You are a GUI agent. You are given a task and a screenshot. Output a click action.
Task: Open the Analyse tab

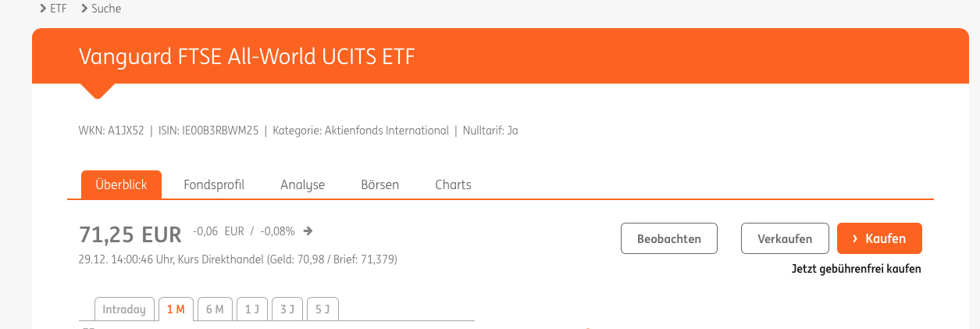pyautogui.click(x=302, y=185)
